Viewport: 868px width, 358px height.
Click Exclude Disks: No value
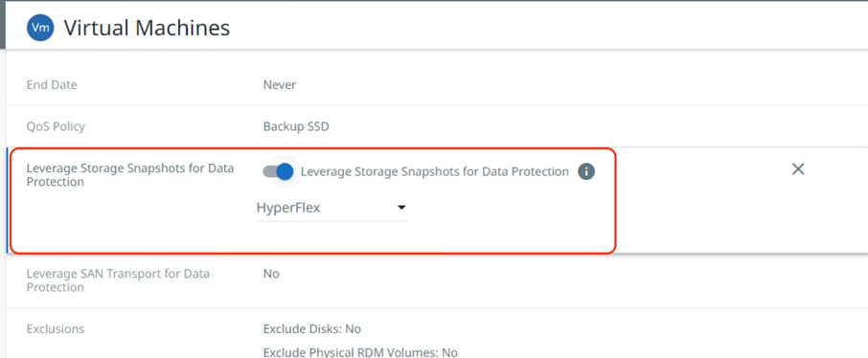pos(312,329)
